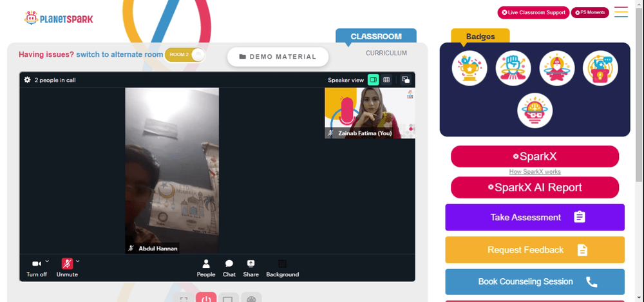Click the trophy star badge
This screenshot has width=644, height=302.
469,68
